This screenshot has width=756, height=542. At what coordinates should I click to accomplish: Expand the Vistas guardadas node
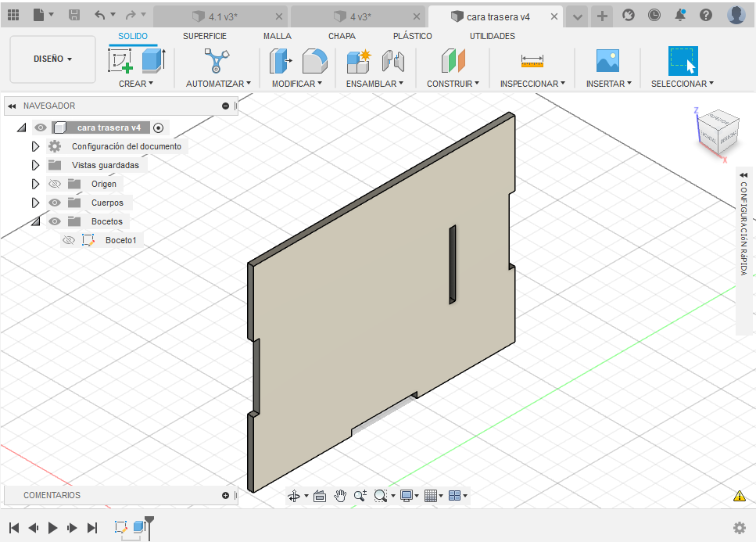coord(35,165)
